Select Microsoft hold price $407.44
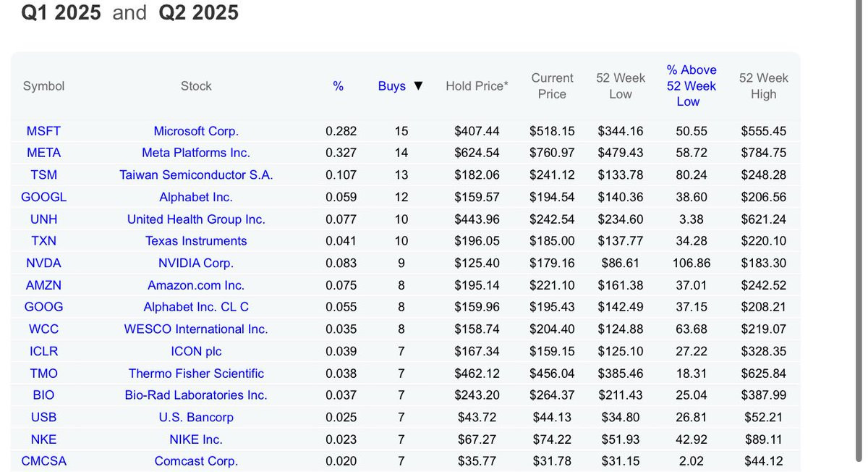868x472 pixels. pos(477,131)
